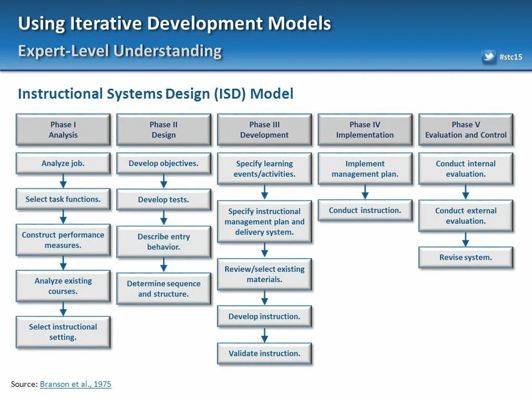The width and height of the screenshot is (532, 399).
Task: Click the 'Develop objectives.' box
Action: 163,163
